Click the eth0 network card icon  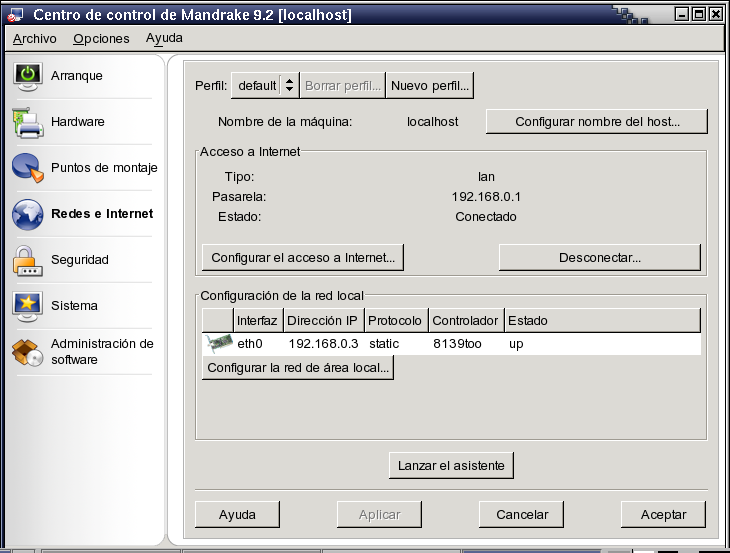[x=217, y=344]
